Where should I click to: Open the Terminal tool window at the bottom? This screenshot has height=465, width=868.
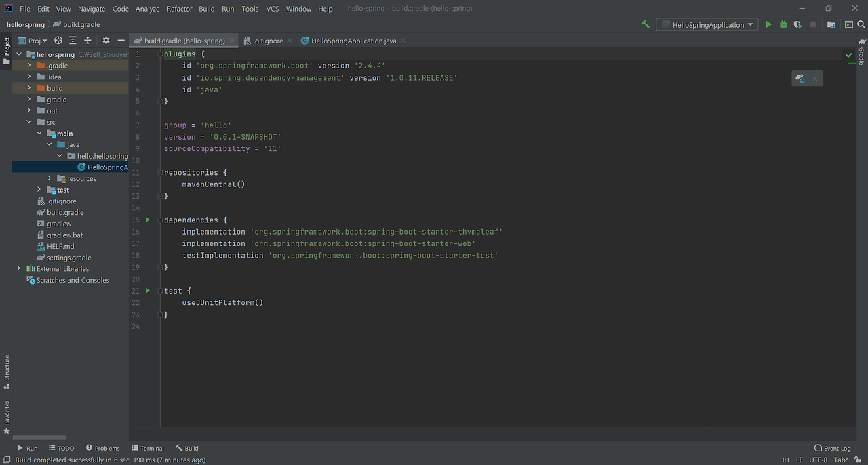point(147,448)
